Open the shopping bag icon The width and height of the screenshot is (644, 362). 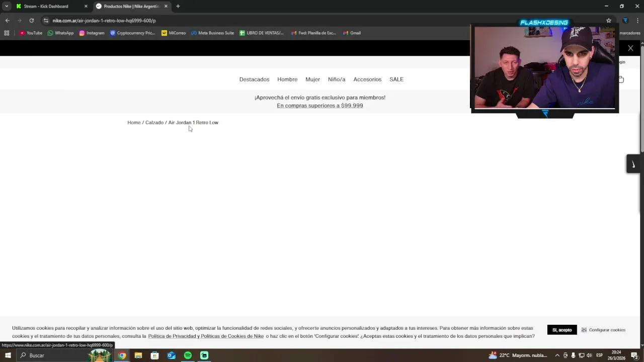coord(621,79)
